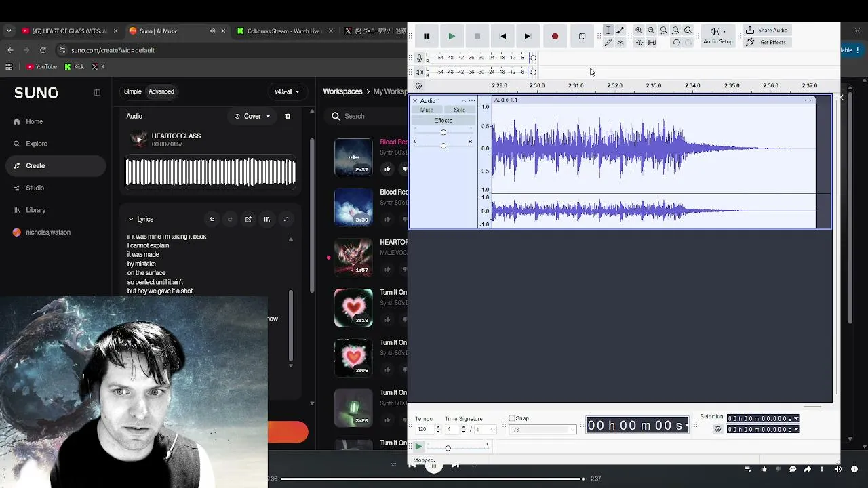The width and height of the screenshot is (868, 488).
Task: Open the time display format dropdown
Action: pos(687,426)
